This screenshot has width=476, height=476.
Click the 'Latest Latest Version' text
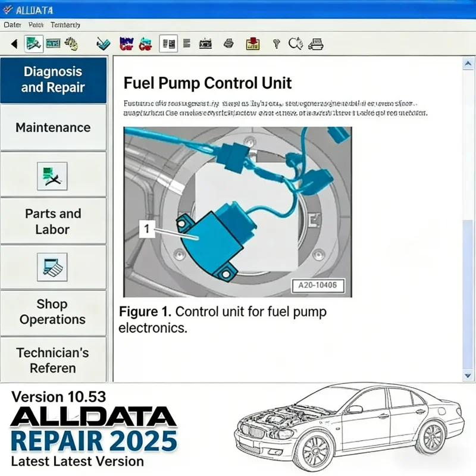77,462
